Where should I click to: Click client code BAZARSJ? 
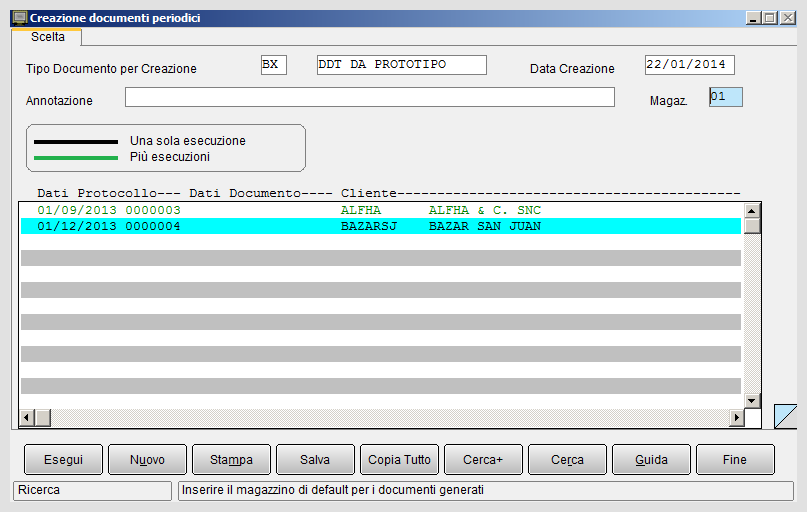tap(369, 226)
